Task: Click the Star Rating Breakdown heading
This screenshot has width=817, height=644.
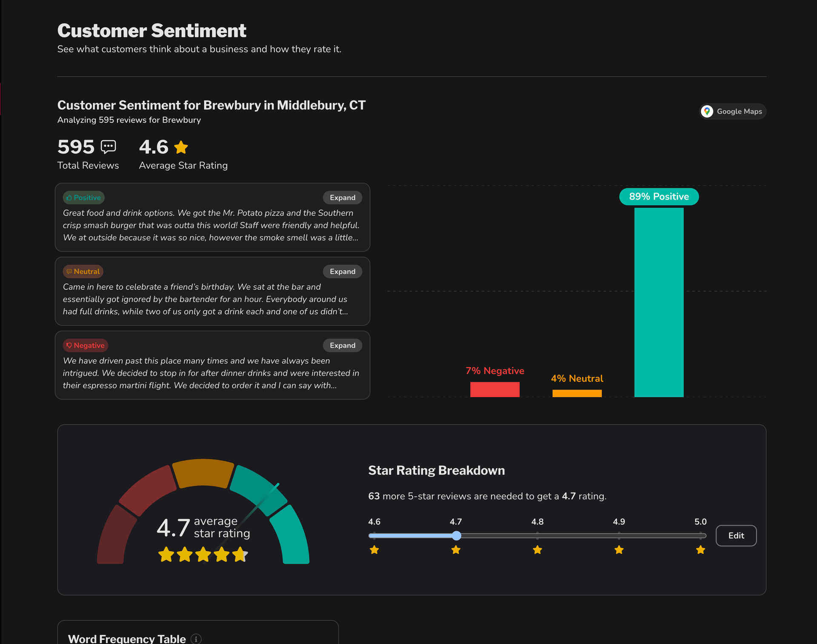Action: tap(436, 470)
